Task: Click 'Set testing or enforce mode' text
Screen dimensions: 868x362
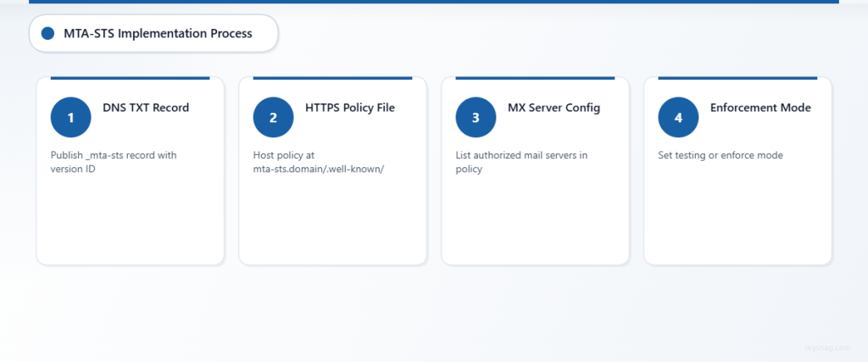Action: pos(721,155)
